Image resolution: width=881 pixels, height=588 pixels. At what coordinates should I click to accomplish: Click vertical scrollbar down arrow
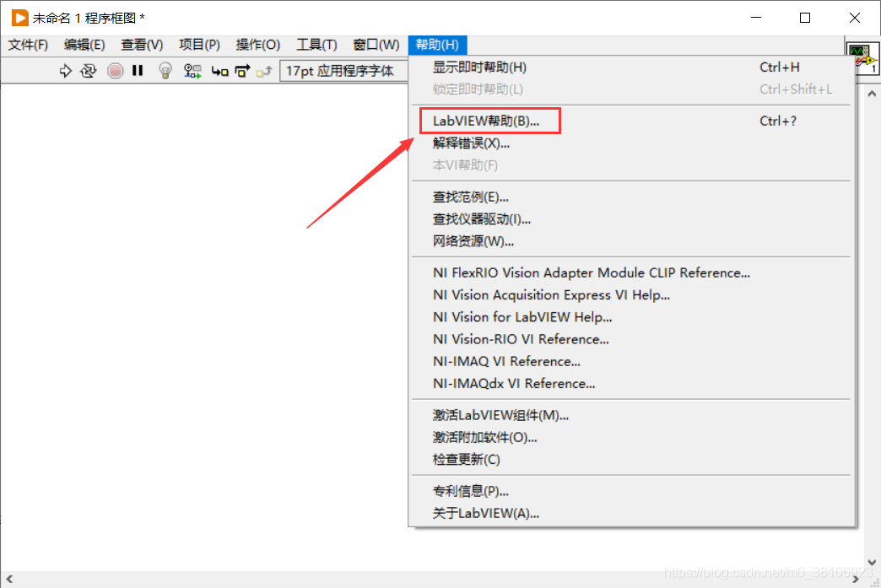(872, 562)
